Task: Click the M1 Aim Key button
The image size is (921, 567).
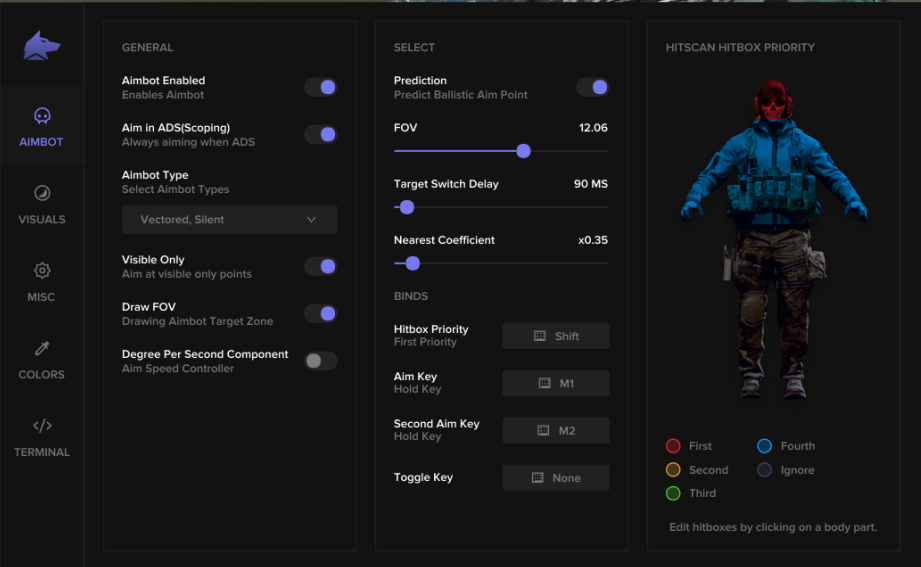Action: coord(556,383)
